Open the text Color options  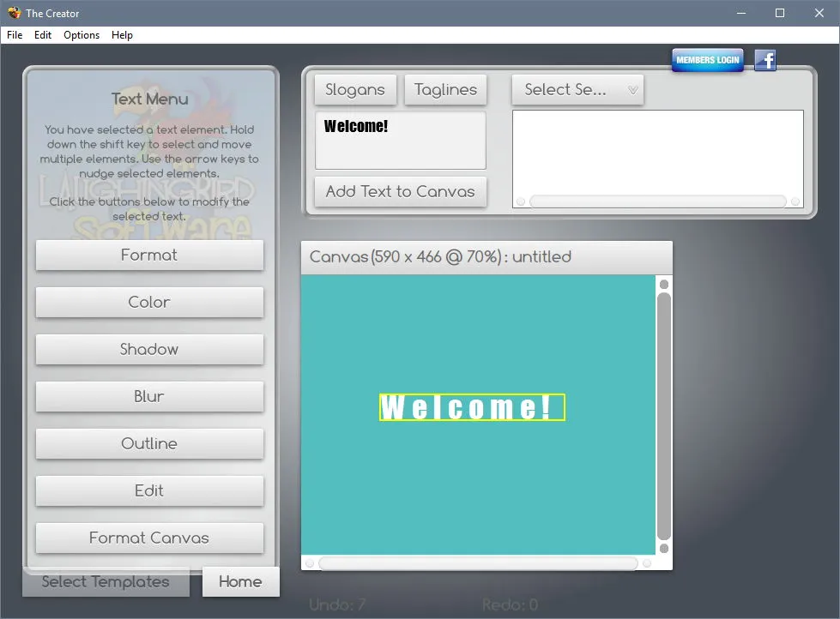click(x=149, y=302)
